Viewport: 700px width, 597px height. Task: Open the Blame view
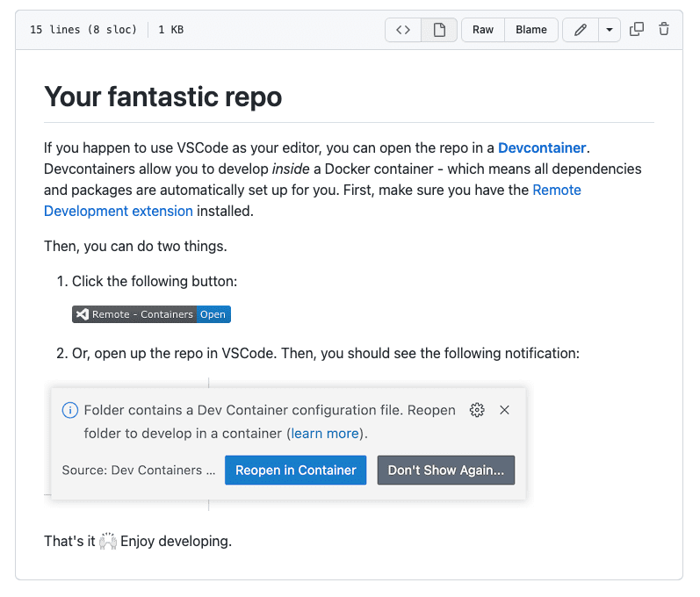coord(531,30)
